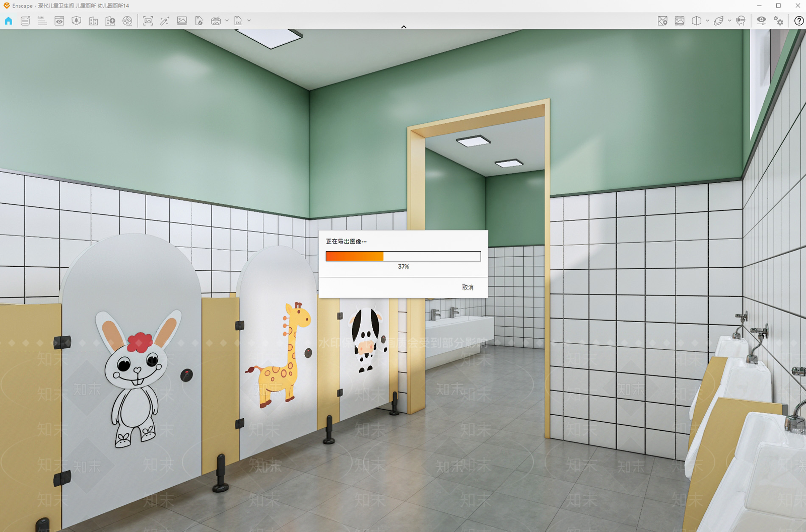
Task: Click the 正在导出图像 dialog text
Action: pos(346,242)
